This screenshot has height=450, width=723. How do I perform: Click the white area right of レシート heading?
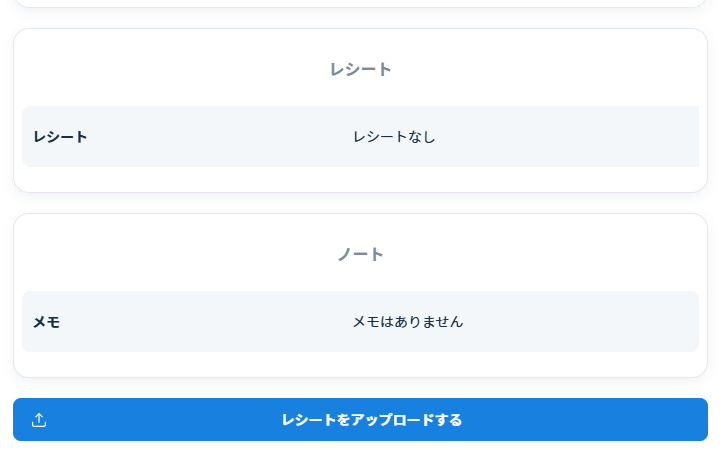550,69
